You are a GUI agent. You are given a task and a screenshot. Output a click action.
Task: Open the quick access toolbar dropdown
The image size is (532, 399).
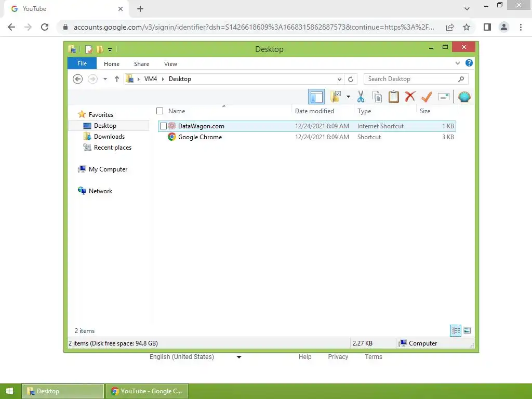[110, 49]
